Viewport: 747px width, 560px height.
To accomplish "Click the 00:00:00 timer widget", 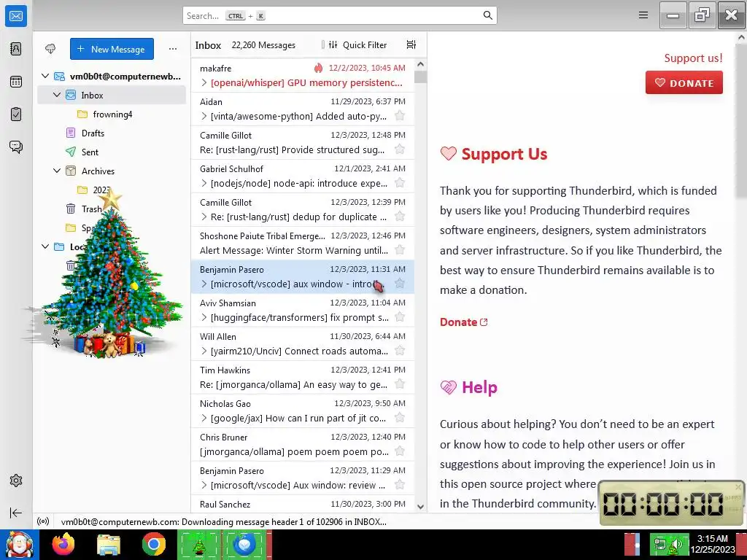I will (x=671, y=504).
